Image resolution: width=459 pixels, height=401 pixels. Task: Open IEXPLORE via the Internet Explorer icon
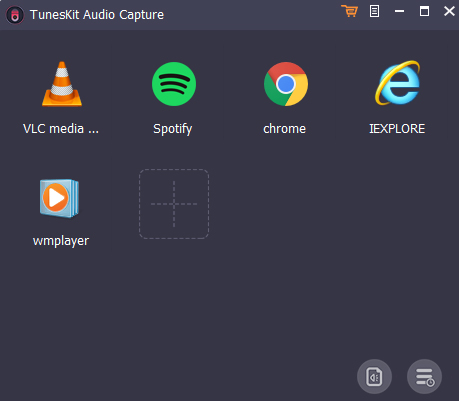(397, 83)
